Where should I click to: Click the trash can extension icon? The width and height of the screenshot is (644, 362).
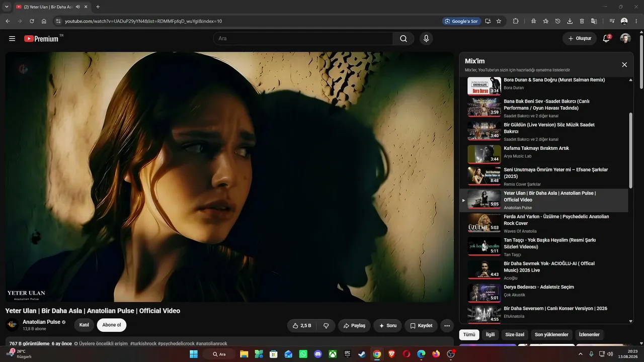pyautogui.click(x=582, y=21)
